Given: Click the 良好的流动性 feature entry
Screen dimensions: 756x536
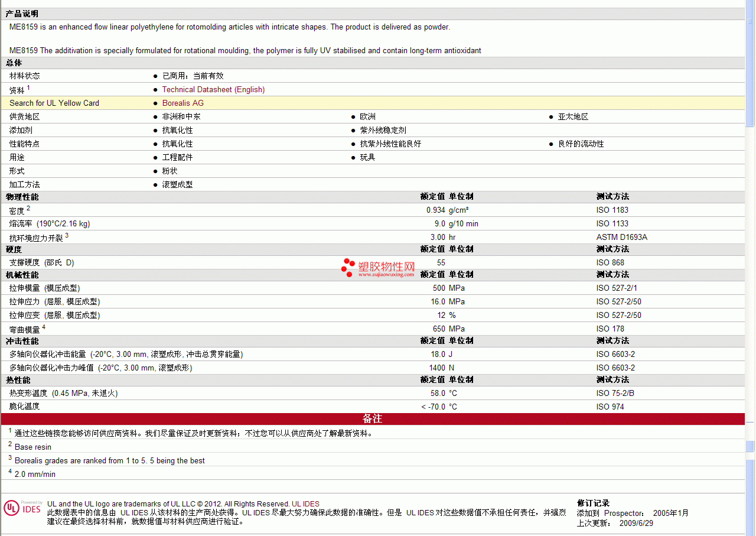Looking at the screenshot, I should pyautogui.click(x=581, y=144).
